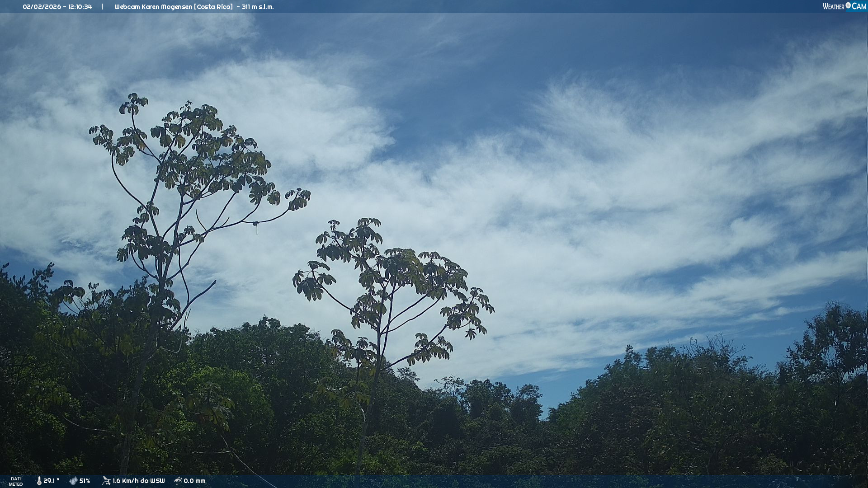Click the 29.1° temperature reading
868x488 pixels.
(51, 481)
